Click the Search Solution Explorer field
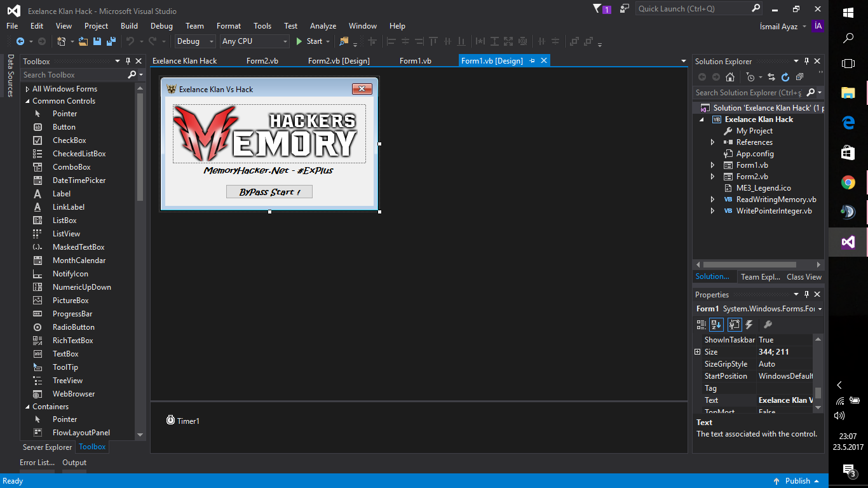The height and width of the screenshot is (488, 868). [750, 93]
